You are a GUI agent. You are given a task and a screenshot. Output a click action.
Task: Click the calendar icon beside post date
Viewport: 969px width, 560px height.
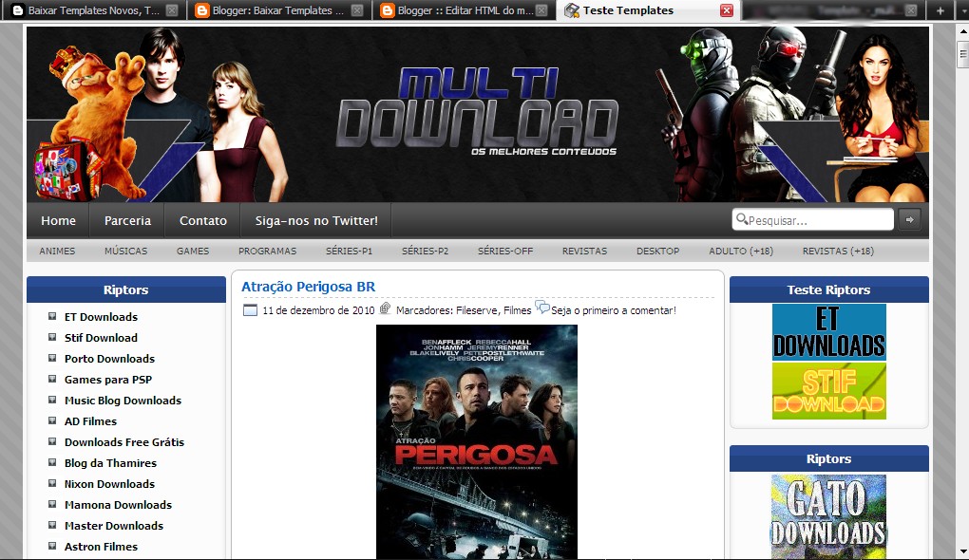coord(250,310)
